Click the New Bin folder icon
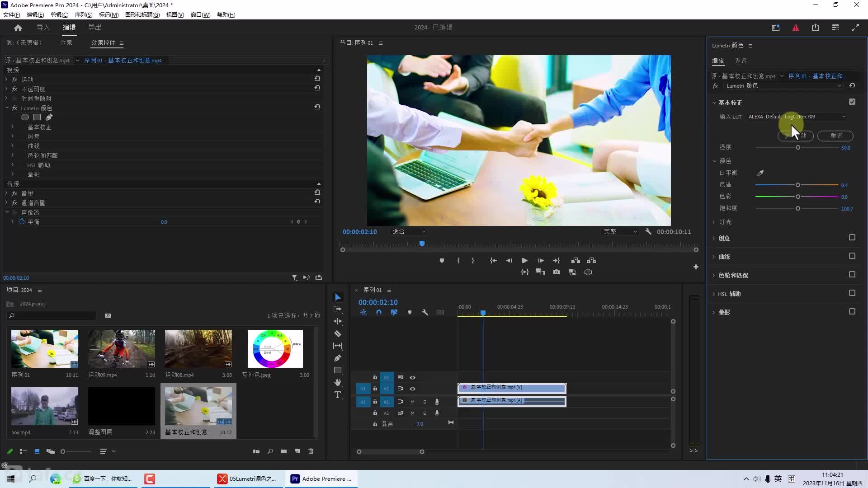This screenshot has height=488, width=868. pyautogui.click(x=283, y=451)
